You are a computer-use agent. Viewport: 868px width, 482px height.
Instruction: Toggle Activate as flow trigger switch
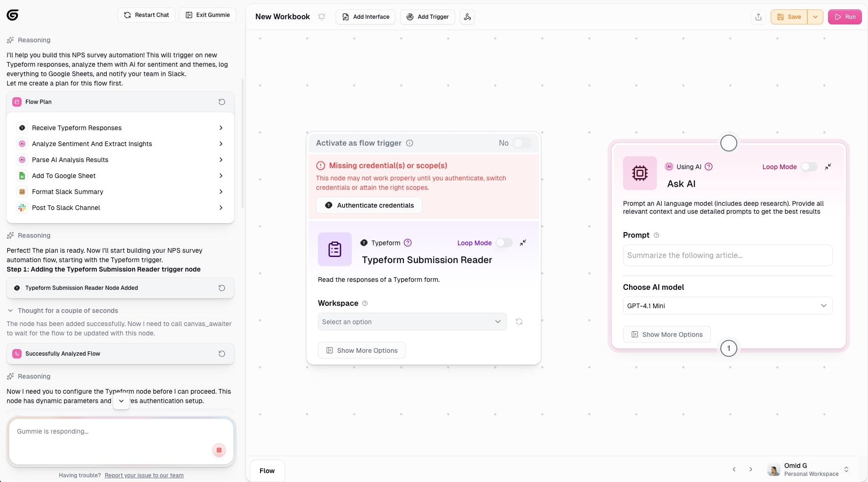coord(522,143)
